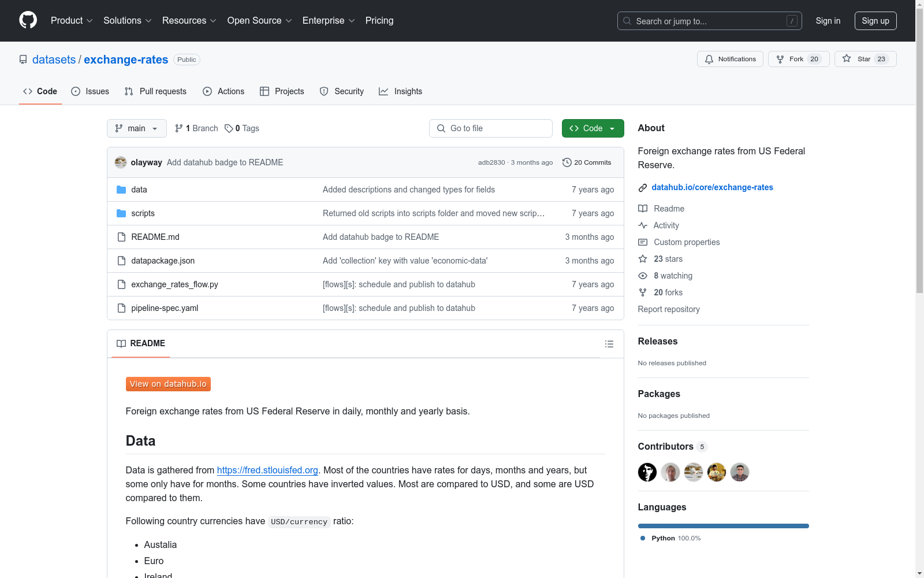This screenshot has width=924, height=578.
Task: Open commit adb2830
Action: pyautogui.click(x=491, y=162)
